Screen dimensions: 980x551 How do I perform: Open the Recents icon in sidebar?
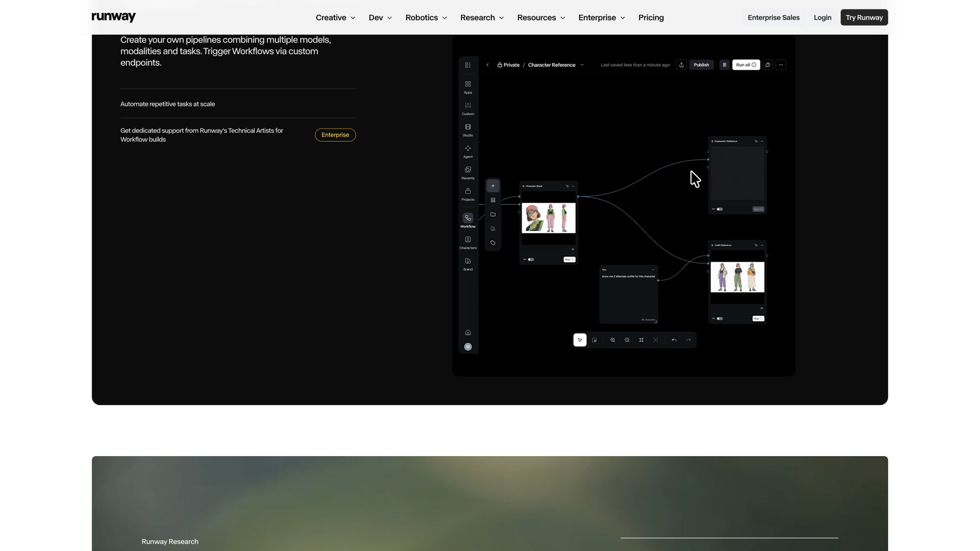click(468, 170)
